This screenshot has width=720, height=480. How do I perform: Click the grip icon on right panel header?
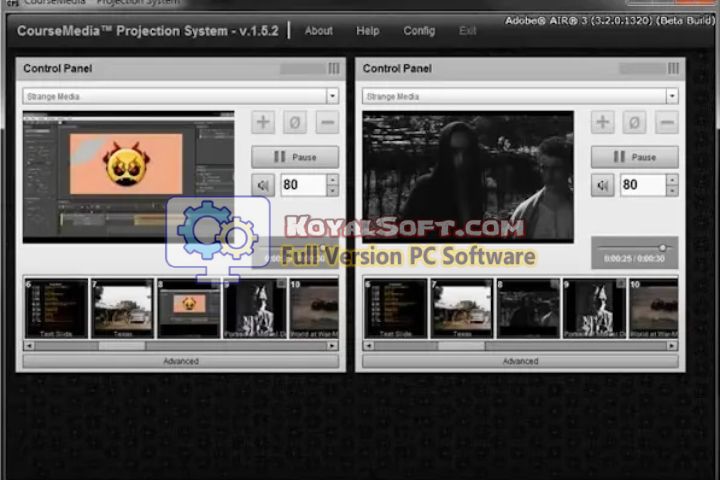tap(674, 69)
